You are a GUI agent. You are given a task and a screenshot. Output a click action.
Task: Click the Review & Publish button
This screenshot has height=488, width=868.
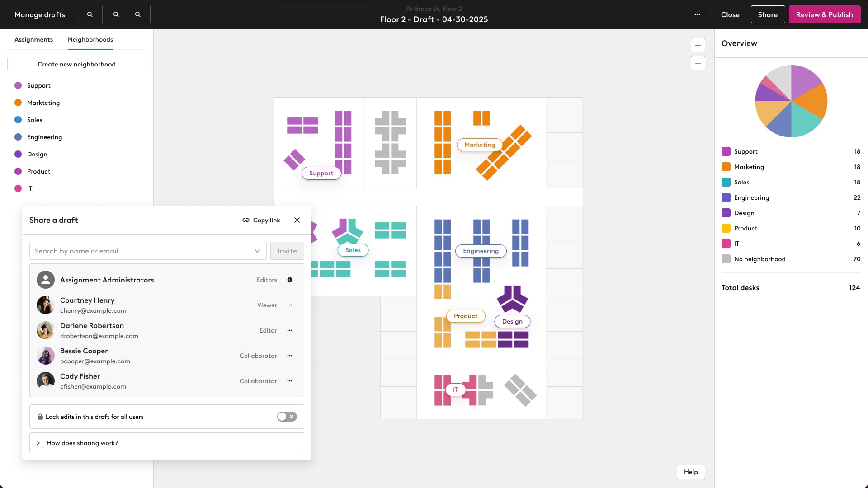(x=824, y=14)
